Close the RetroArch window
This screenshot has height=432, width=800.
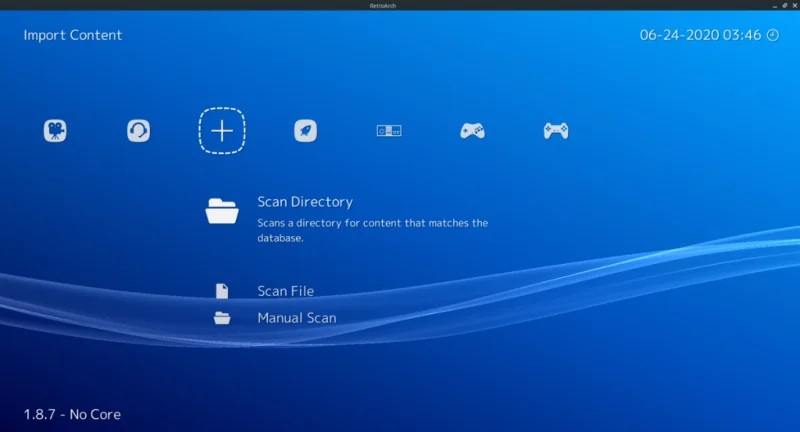pyautogui.click(x=795, y=6)
